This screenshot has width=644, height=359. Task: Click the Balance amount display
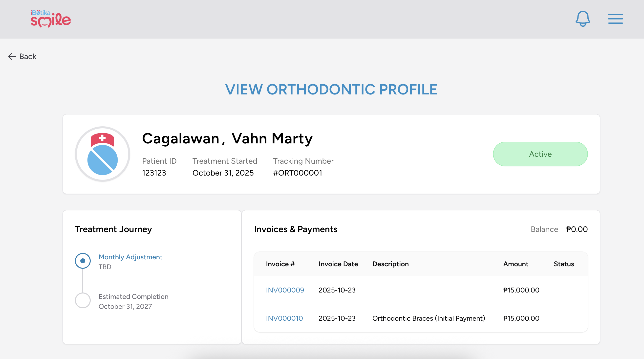(x=577, y=229)
